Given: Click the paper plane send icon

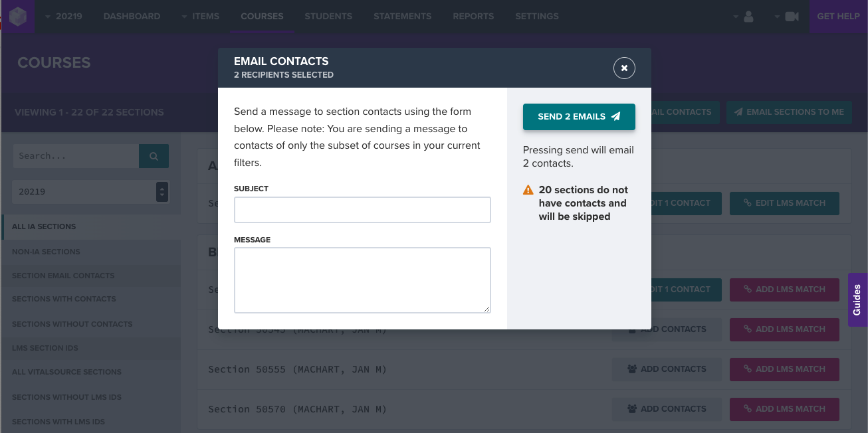Looking at the screenshot, I should 616,116.
